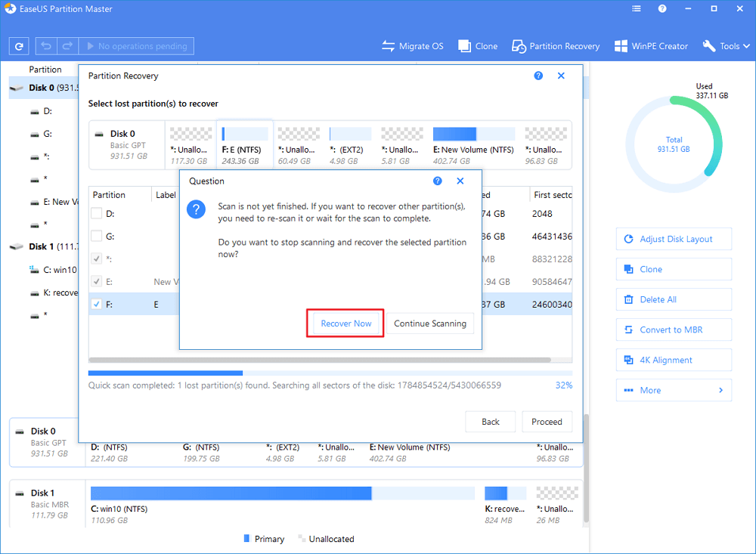
Task: Tick the D: partition checkbox
Action: (x=97, y=214)
